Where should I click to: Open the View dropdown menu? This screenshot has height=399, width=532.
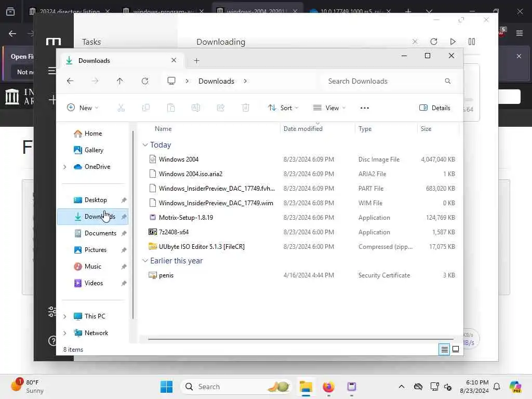pyautogui.click(x=329, y=108)
